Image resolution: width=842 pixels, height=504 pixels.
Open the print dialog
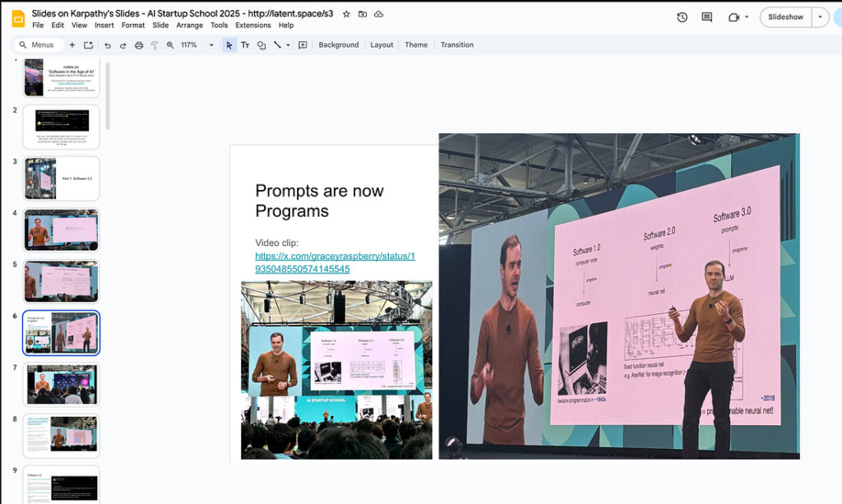coord(139,45)
